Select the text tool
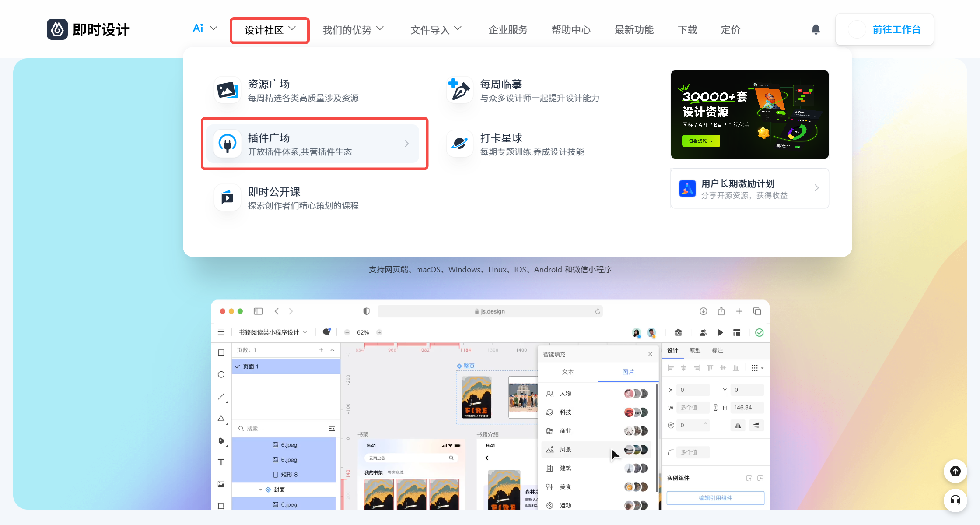Screen dimensions: 980x525 pos(221,462)
